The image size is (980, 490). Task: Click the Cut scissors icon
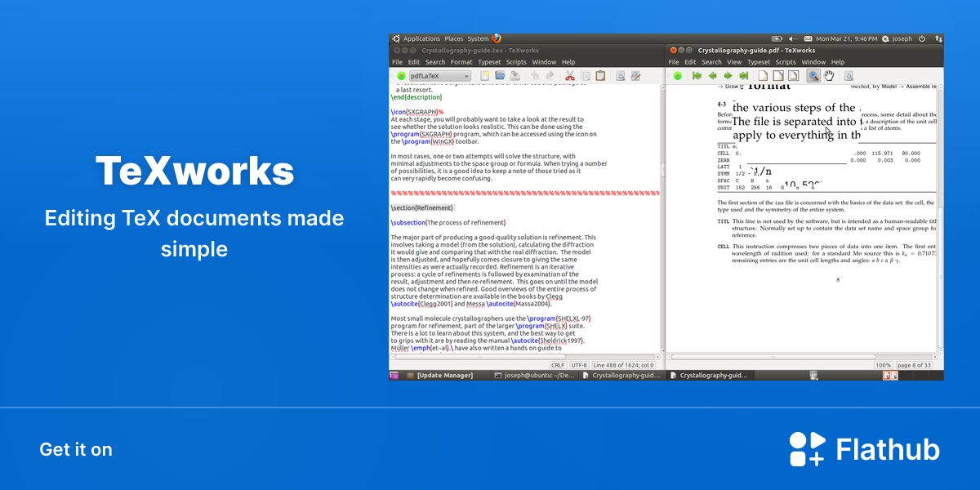[x=570, y=76]
